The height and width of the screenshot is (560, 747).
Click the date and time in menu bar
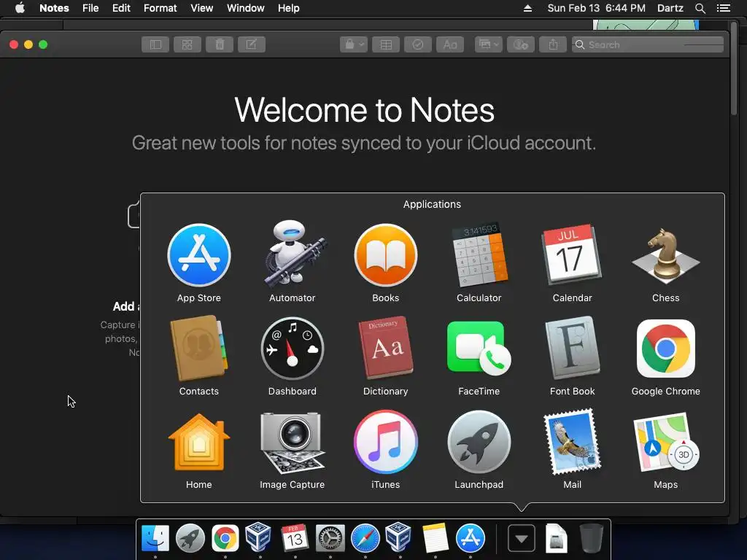point(597,8)
